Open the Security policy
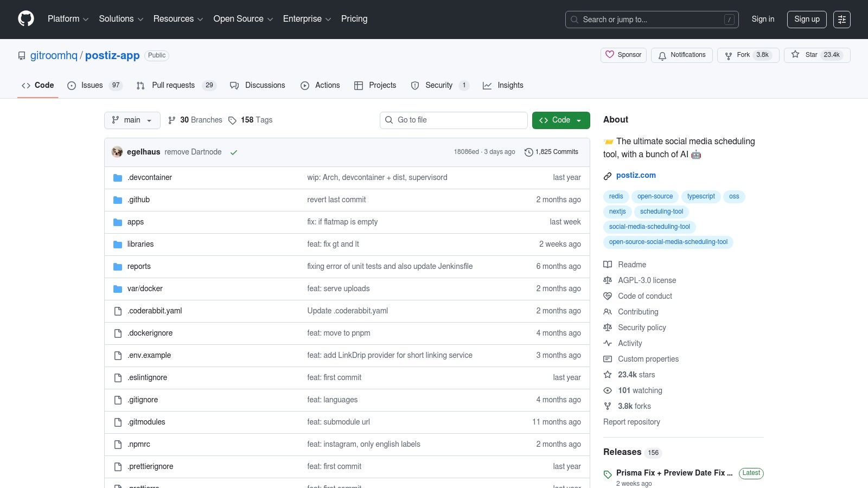The width and height of the screenshot is (868, 488). point(635,328)
